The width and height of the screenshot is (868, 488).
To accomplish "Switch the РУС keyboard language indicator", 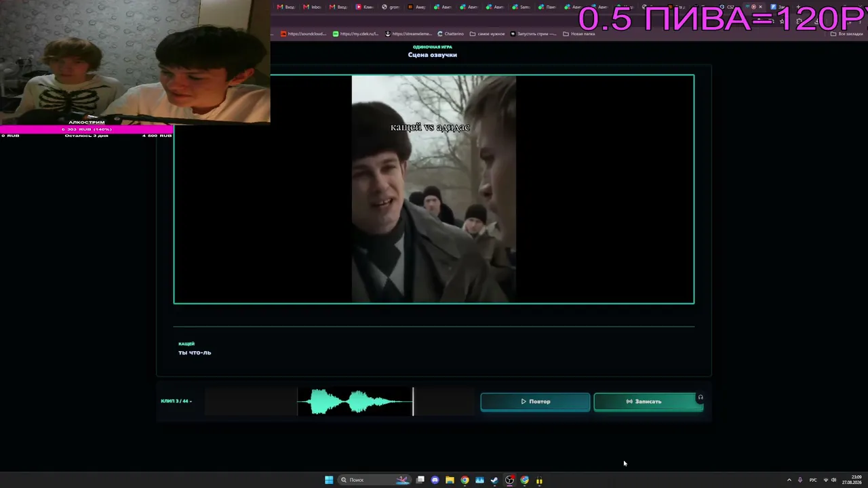I will (x=813, y=480).
